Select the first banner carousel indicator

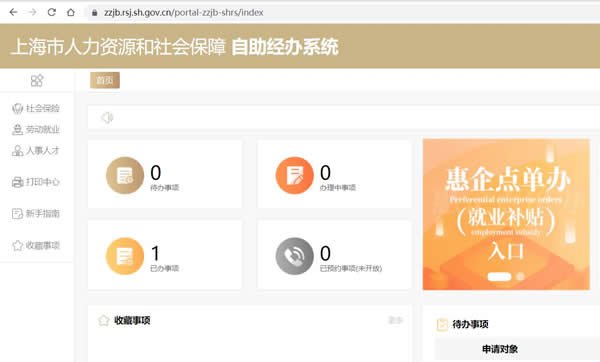click(499, 276)
